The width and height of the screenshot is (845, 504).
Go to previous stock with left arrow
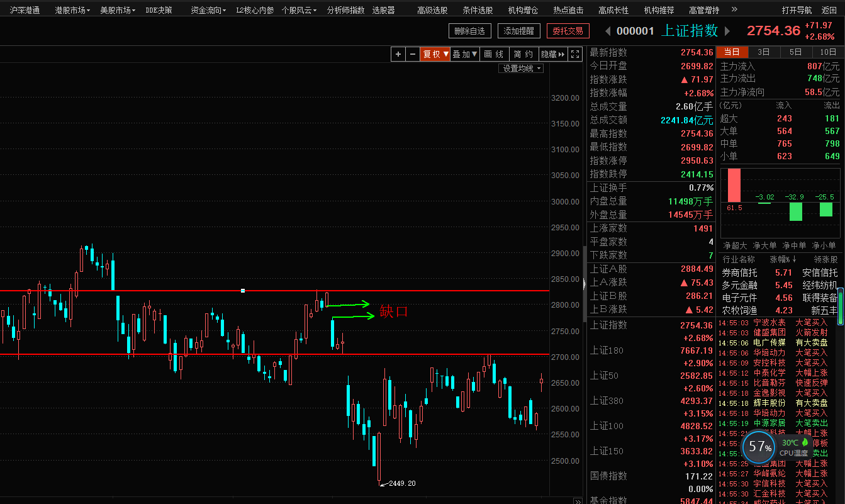tap(608, 31)
